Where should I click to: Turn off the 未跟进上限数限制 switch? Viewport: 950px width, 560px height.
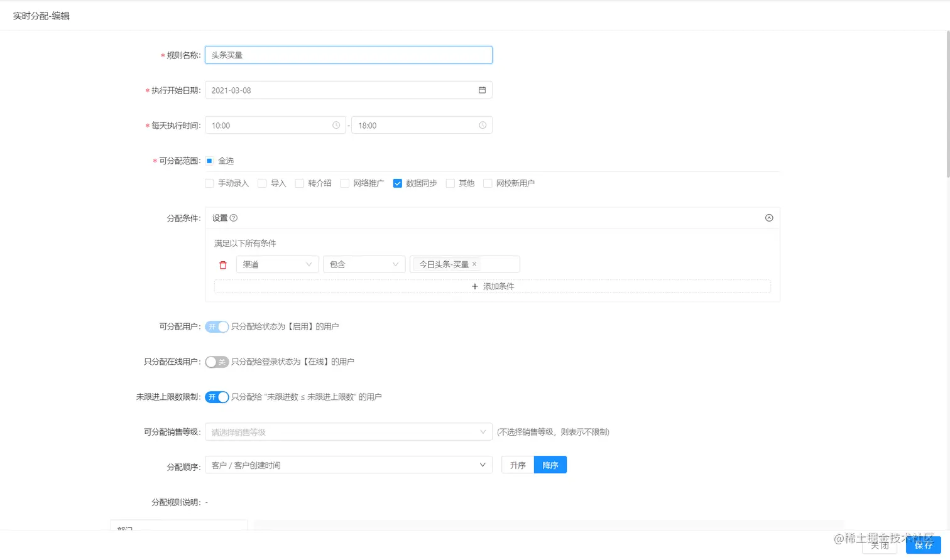point(217,397)
